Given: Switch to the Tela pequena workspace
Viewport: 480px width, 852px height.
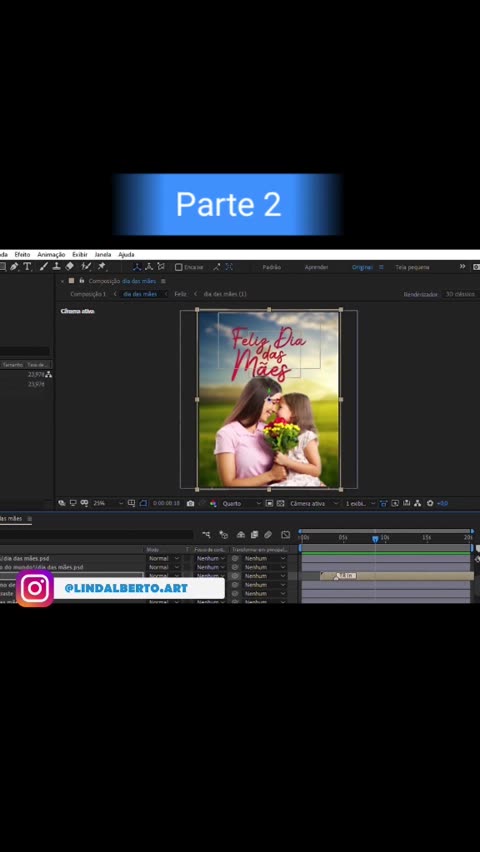Looking at the screenshot, I should click(x=412, y=267).
